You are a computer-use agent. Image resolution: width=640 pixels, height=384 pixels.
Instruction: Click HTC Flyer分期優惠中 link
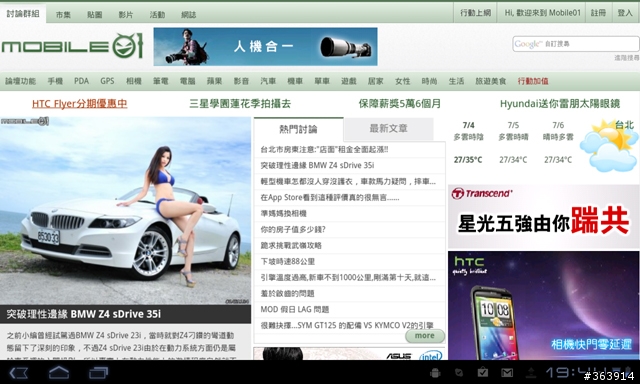[x=80, y=104]
